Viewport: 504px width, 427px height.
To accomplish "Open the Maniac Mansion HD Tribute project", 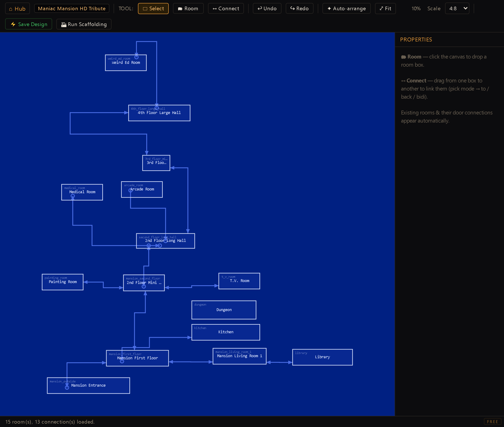I will coord(72,9).
